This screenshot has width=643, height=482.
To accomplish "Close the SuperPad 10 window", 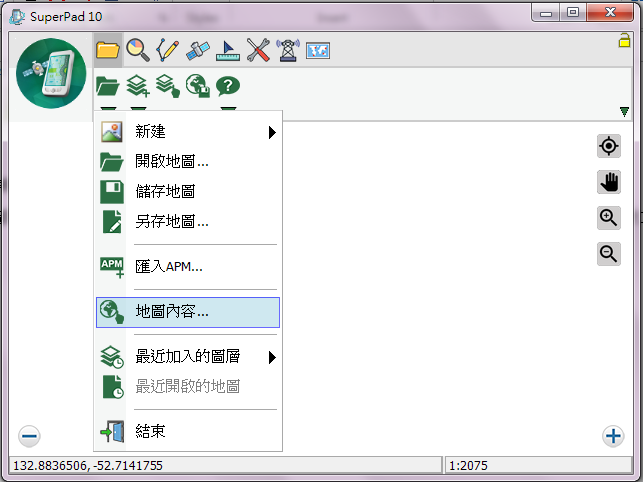I will 610,13.
